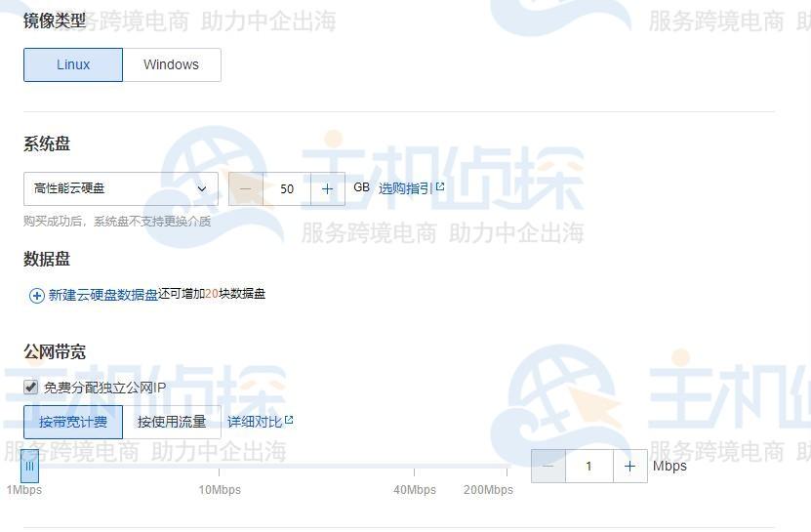Click 新建云硬盘数据盘 link
This screenshot has width=811, height=532.
[x=102, y=295]
